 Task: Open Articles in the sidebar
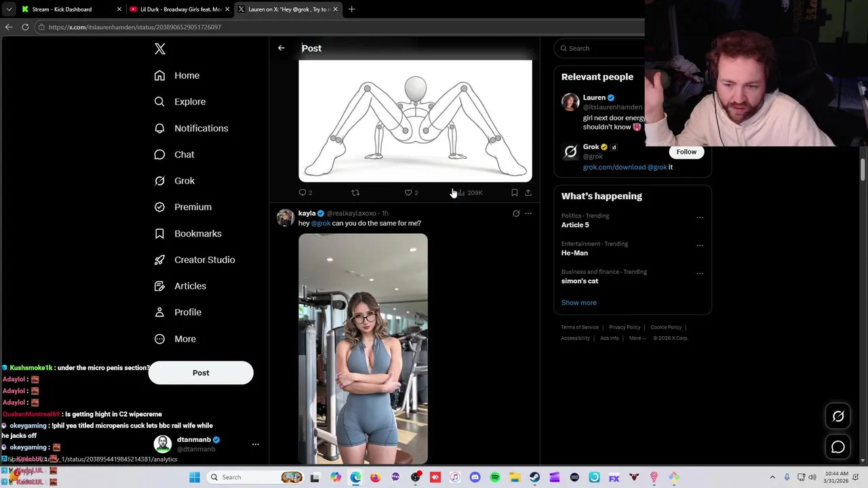pos(180,286)
